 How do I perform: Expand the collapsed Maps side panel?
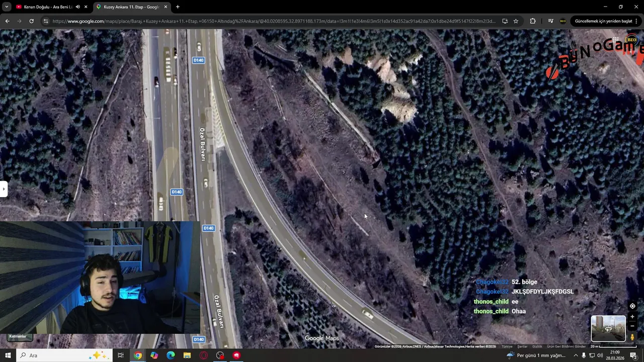[4, 189]
